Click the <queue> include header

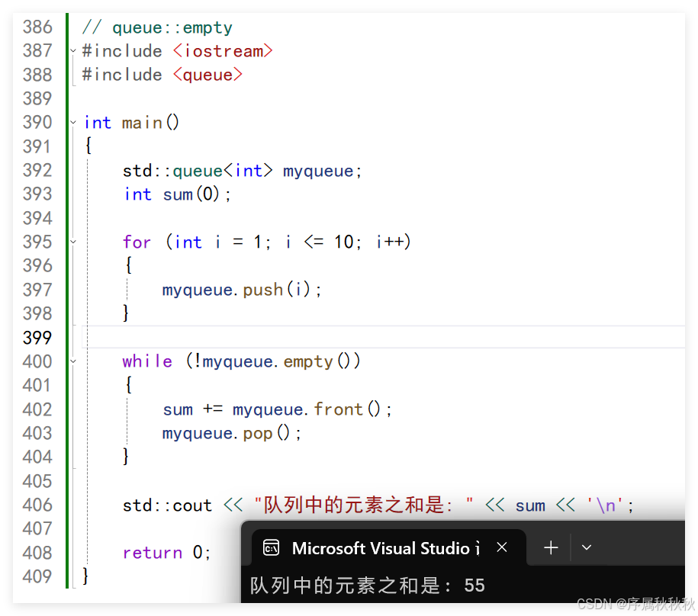click(207, 75)
